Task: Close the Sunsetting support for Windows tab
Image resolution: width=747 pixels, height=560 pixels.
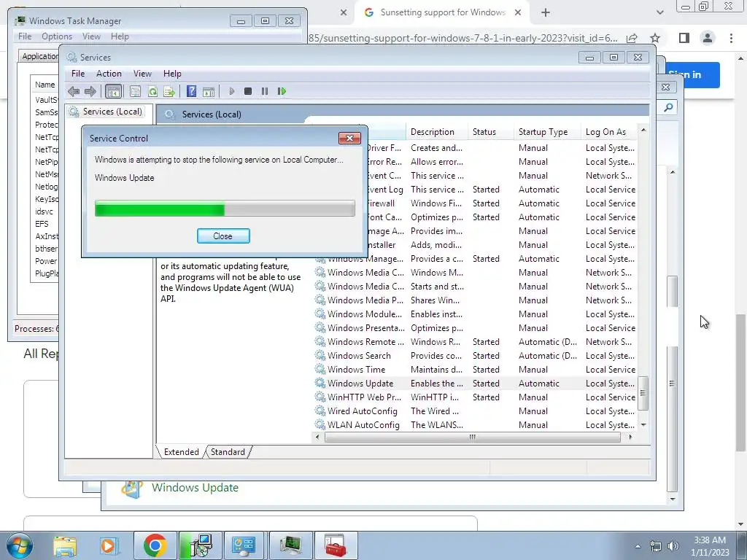Action: (x=518, y=13)
